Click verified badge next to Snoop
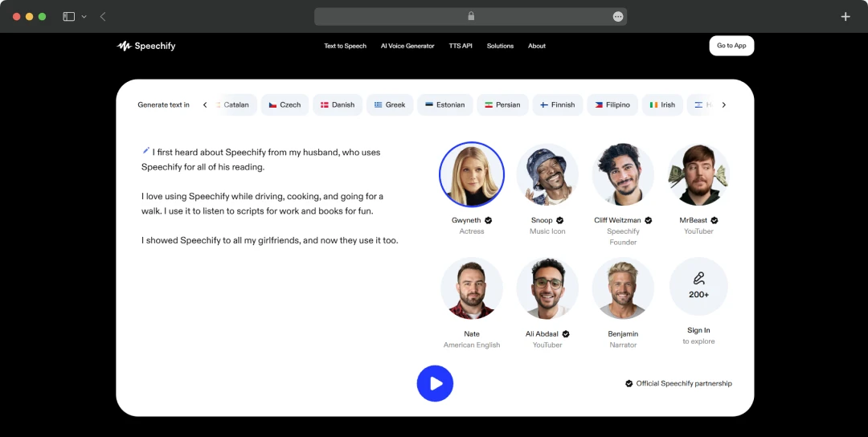 click(559, 220)
